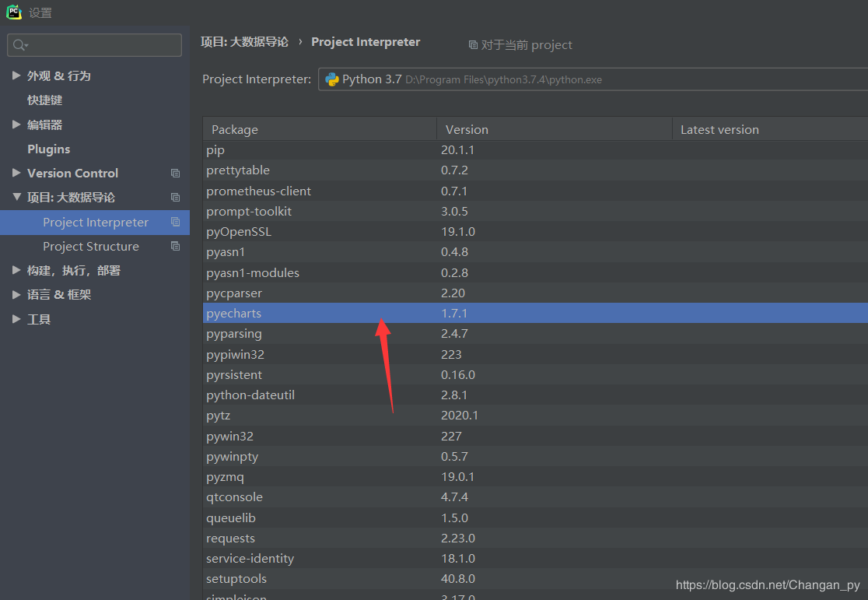868x600 pixels.
Task: Open the Project Interpreter dropdown
Action: (x=593, y=79)
